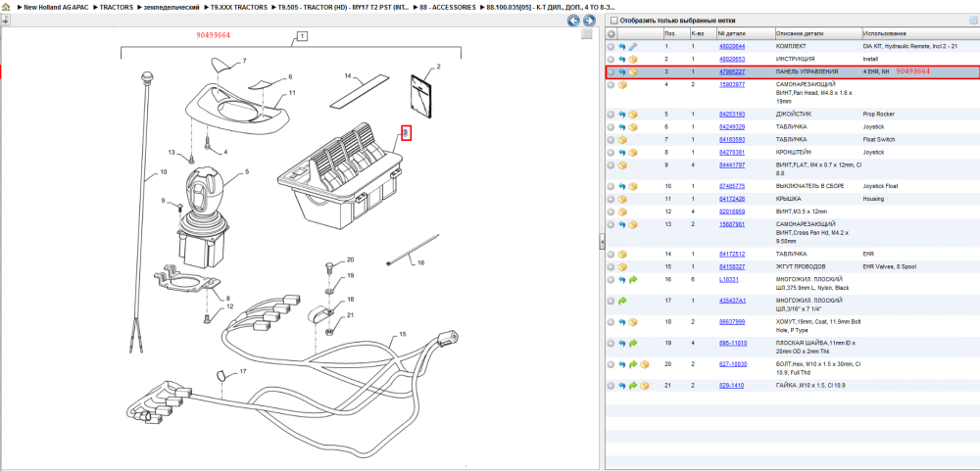
Task: Click blue arrow icon in ИНСТРУКЦИЯ row
Action: tap(622, 60)
